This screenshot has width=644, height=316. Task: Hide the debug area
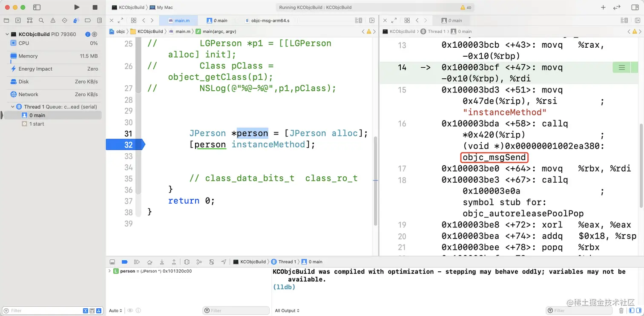pos(112,262)
